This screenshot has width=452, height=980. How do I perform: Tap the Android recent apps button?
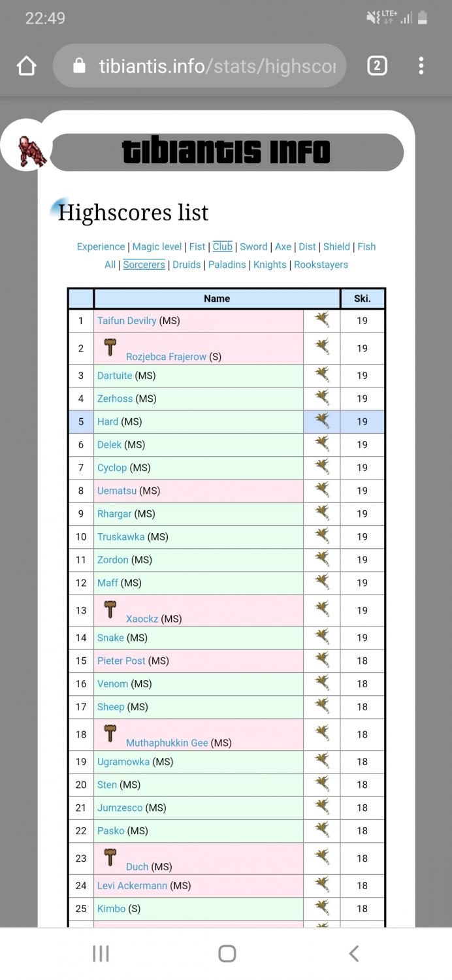(x=101, y=953)
